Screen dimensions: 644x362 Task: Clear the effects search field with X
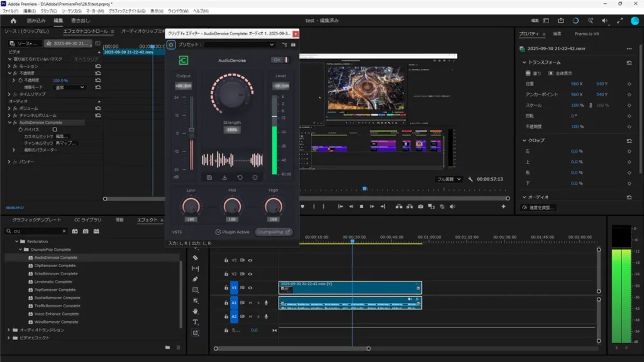coord(64,231)
